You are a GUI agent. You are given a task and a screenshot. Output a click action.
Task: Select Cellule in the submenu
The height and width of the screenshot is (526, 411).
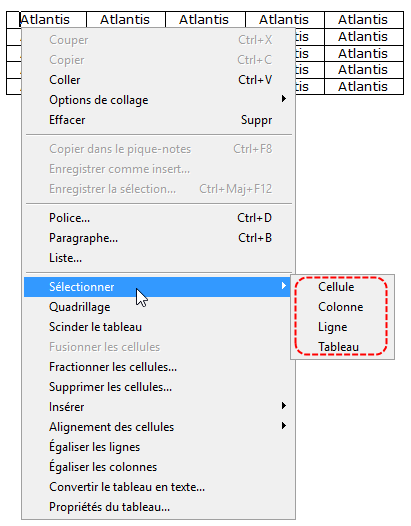pyautogui.click(x=336, y=287)
